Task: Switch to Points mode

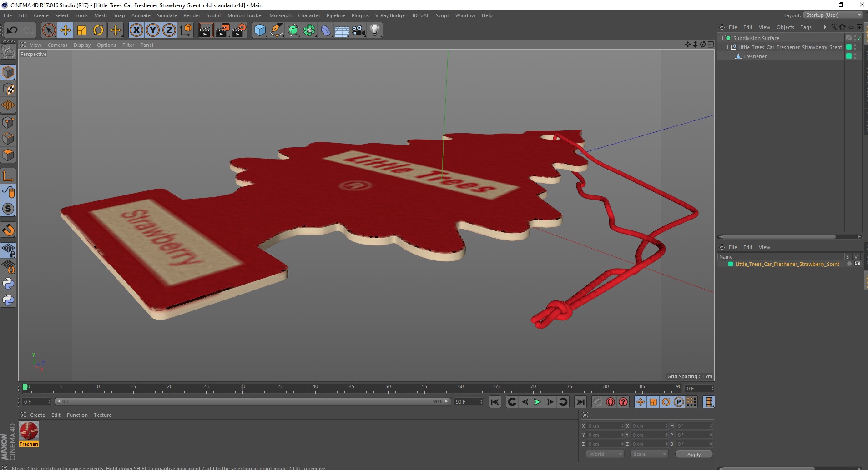Action: click(x=8, y=122)
